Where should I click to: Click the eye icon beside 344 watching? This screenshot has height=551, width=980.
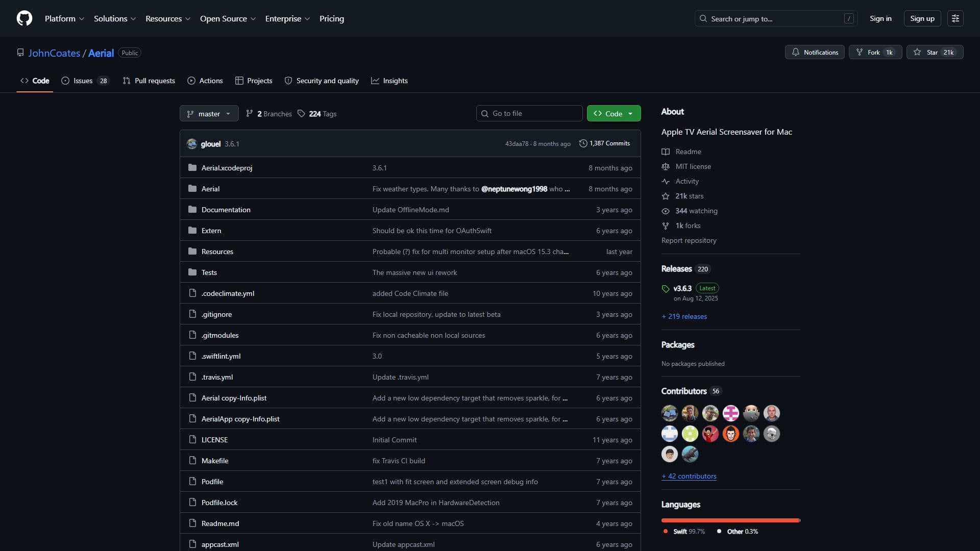(666, 211)
